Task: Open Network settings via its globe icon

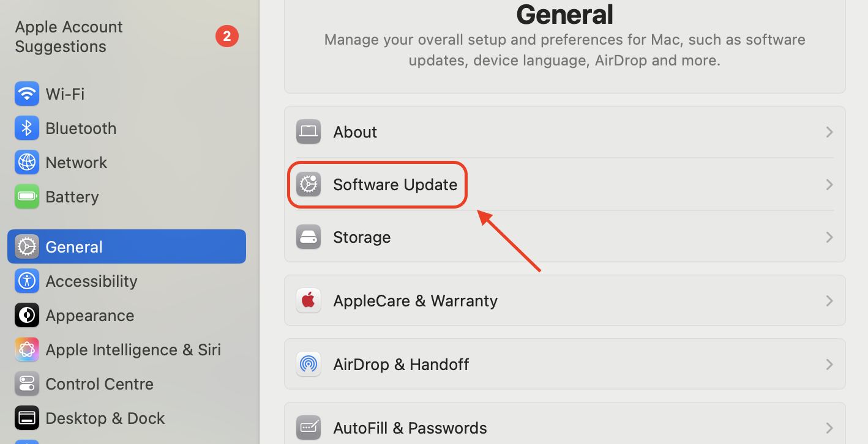Action: coord(27,162)
